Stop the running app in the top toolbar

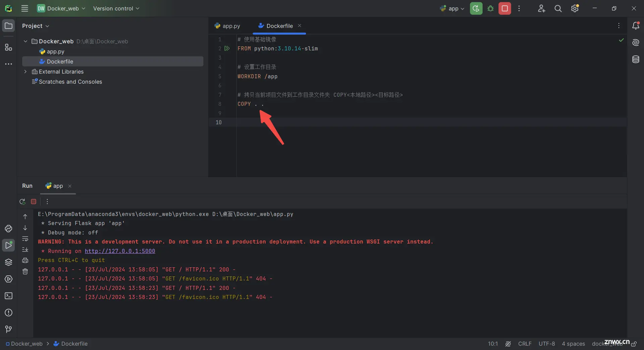[504, 8]
